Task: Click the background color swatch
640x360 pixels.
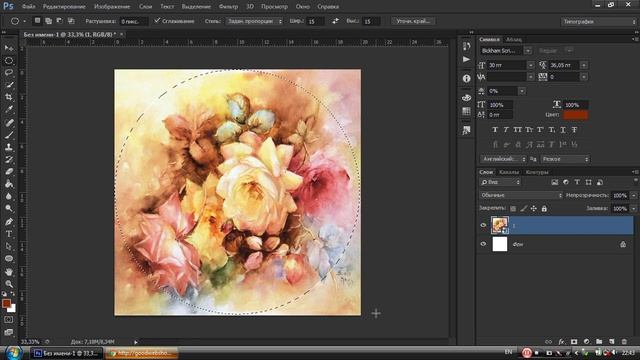Action: click(13, 309)
